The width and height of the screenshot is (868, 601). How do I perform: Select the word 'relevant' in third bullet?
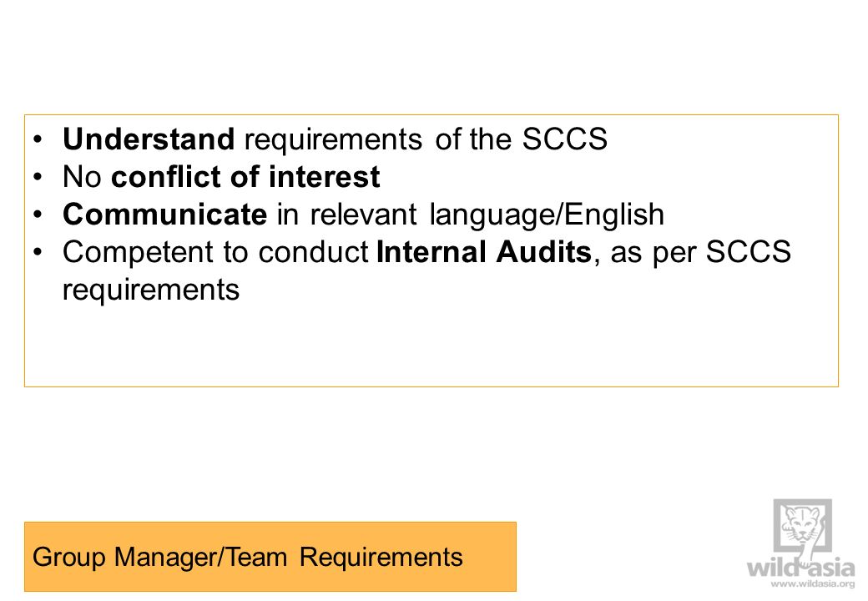point(363,215)
